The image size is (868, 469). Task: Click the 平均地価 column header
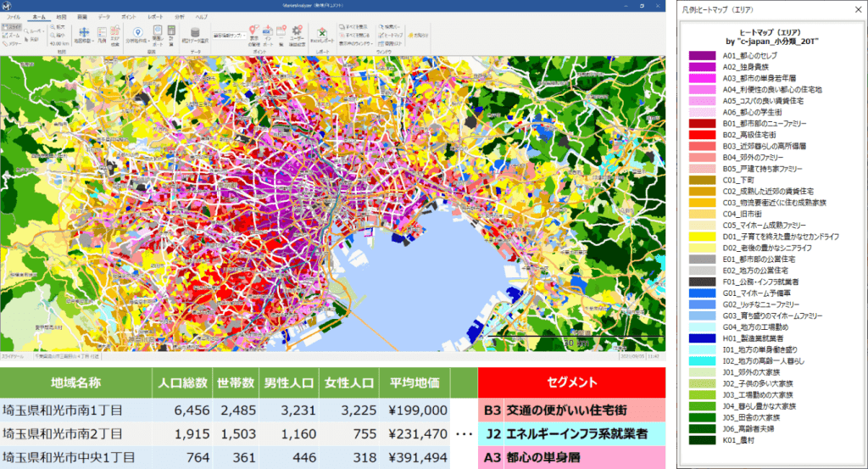pyautogui.click(x=415, y=382)
